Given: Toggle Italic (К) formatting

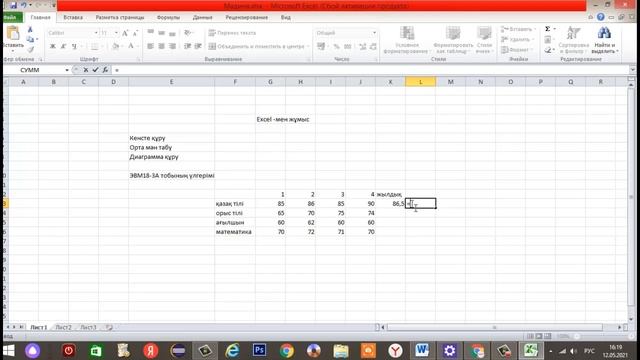Looking at the screenshot, I should click(x=63, y=47).
